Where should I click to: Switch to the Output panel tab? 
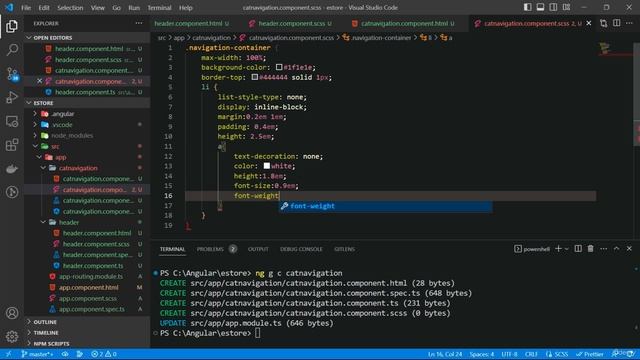point(258,249)
